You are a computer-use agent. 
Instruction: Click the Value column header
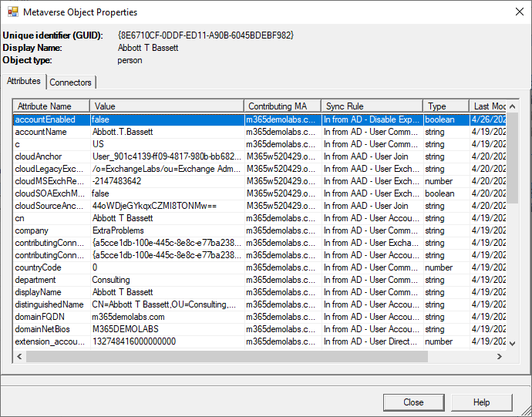coord(167,106)
